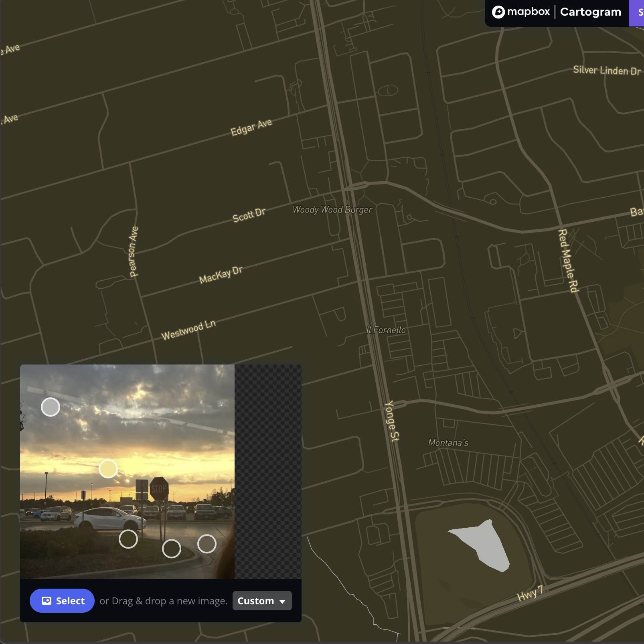Click the chevron arrow on the Custom dropdown

(x=282, y=601)
